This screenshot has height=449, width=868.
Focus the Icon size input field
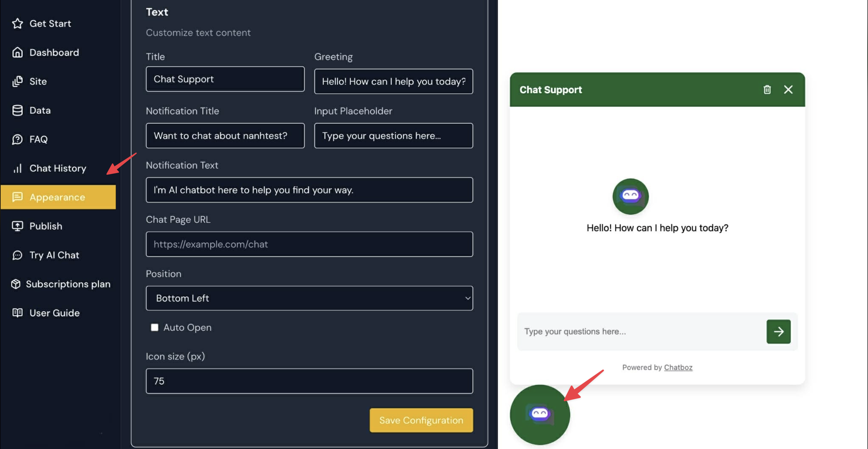coord(309,381)
